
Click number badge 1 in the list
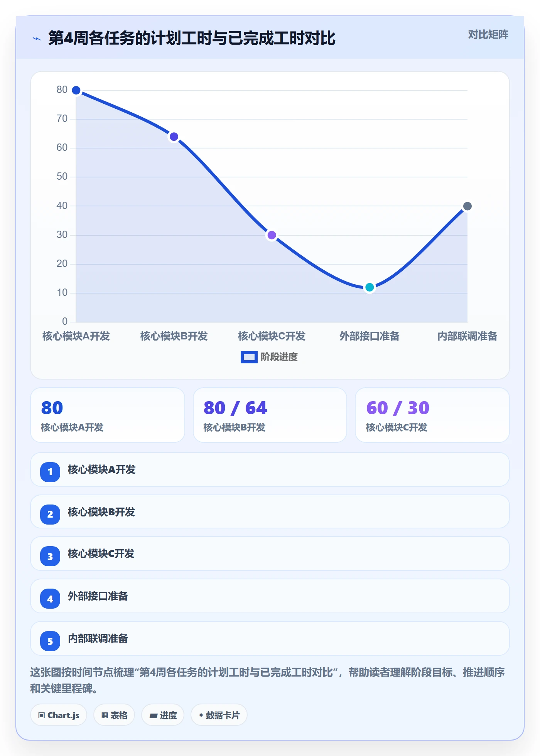(x=50, y=472)
